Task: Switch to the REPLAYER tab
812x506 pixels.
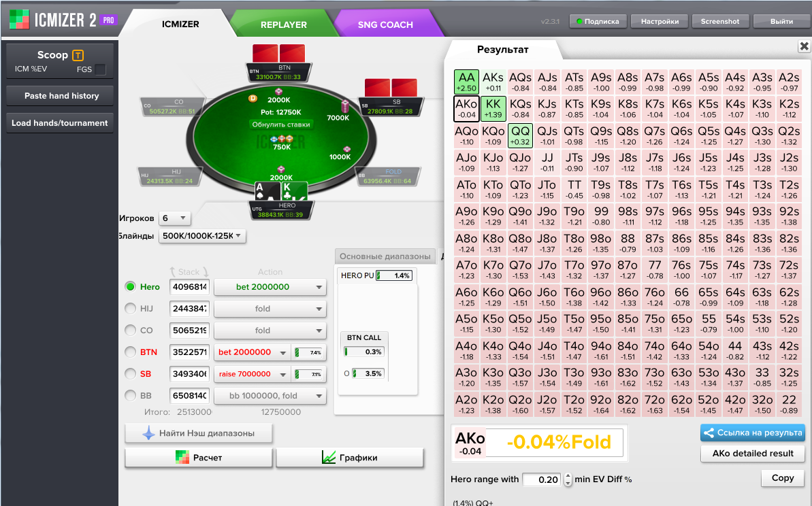Action: click(x=284, y=24)
